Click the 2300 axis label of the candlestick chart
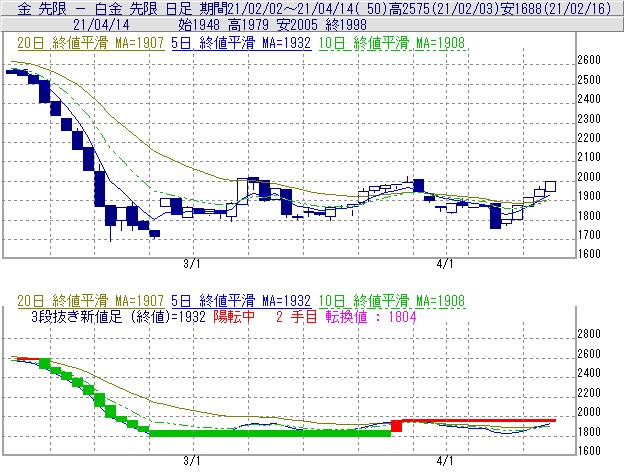Image resolution: width=624 pixels, height=473 pixels. (589, 119)
